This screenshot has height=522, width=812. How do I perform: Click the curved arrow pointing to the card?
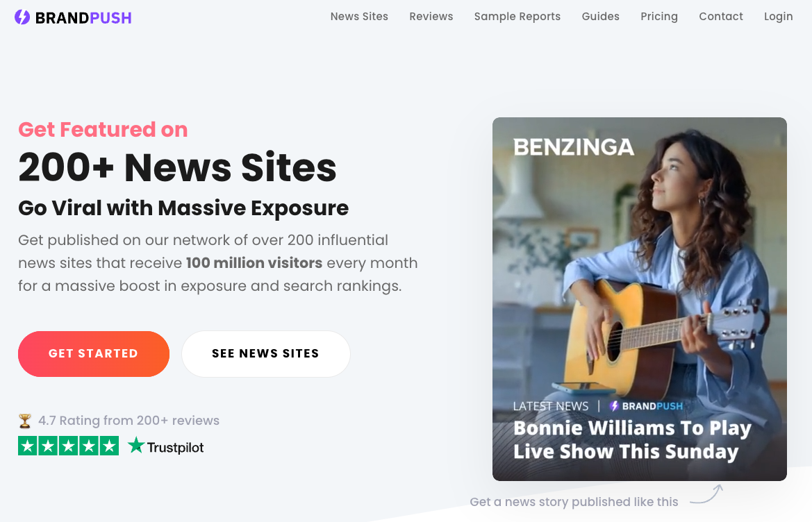pyautogui.click(x=706, y=494)
